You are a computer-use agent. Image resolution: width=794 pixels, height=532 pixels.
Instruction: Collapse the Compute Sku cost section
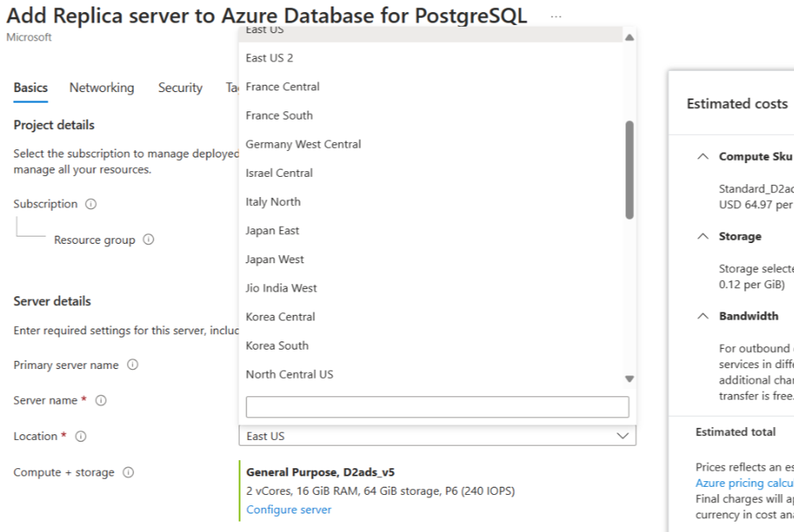[x=703, y=157]
